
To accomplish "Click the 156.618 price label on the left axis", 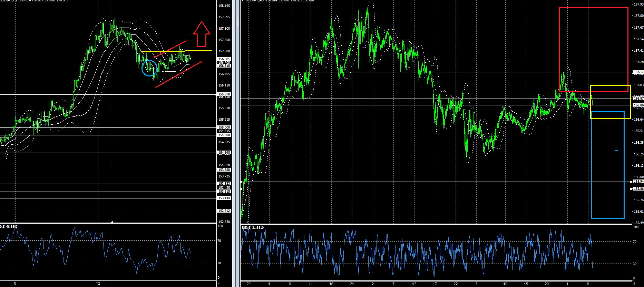I will 224,65.
